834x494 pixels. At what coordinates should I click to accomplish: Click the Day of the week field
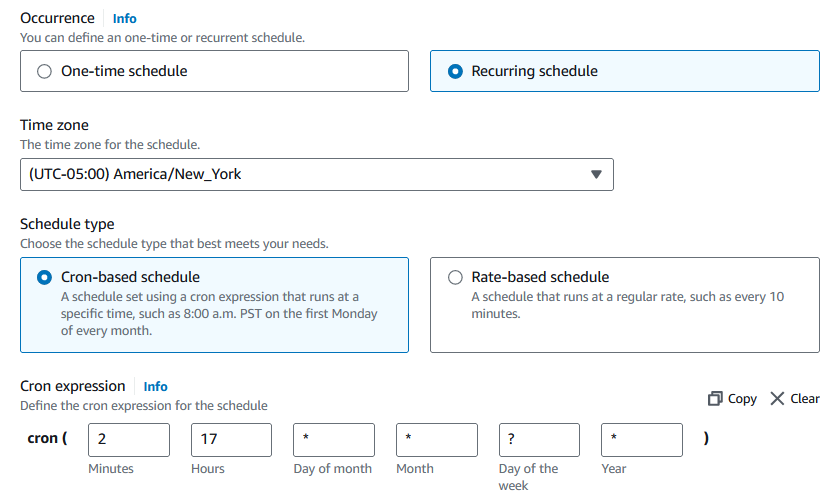pos(539,440)
